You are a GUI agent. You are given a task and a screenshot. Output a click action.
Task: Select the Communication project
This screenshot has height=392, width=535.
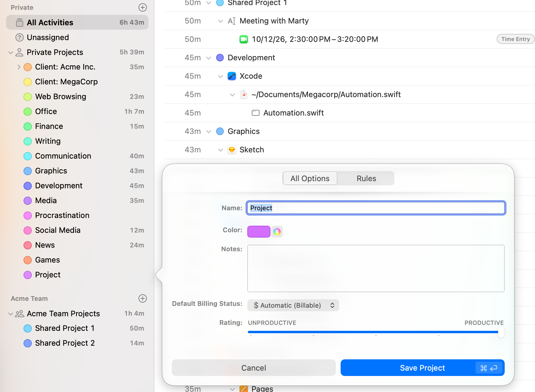77,156
